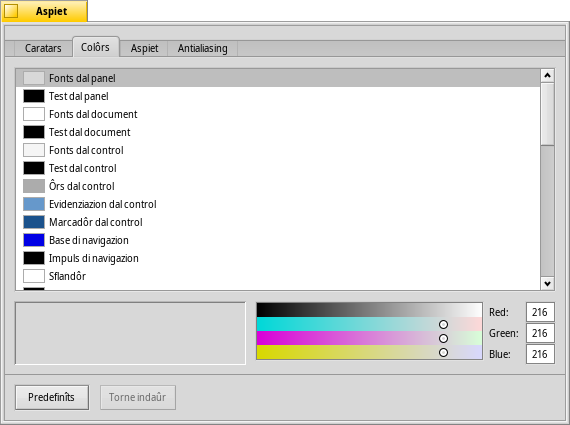
Task: Click the grayscale gradient bar
Action: [x=369, y=310]
